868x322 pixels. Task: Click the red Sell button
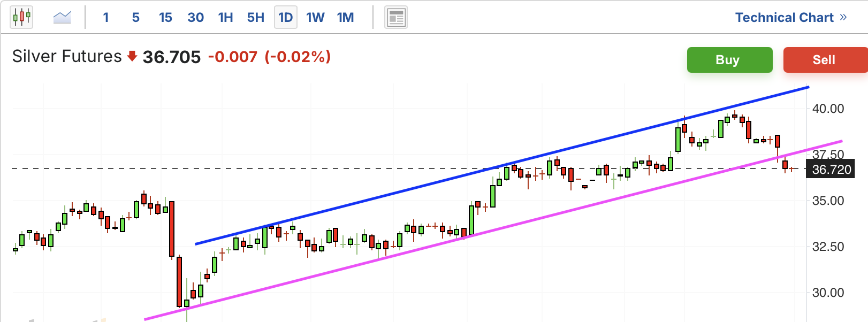825,60
